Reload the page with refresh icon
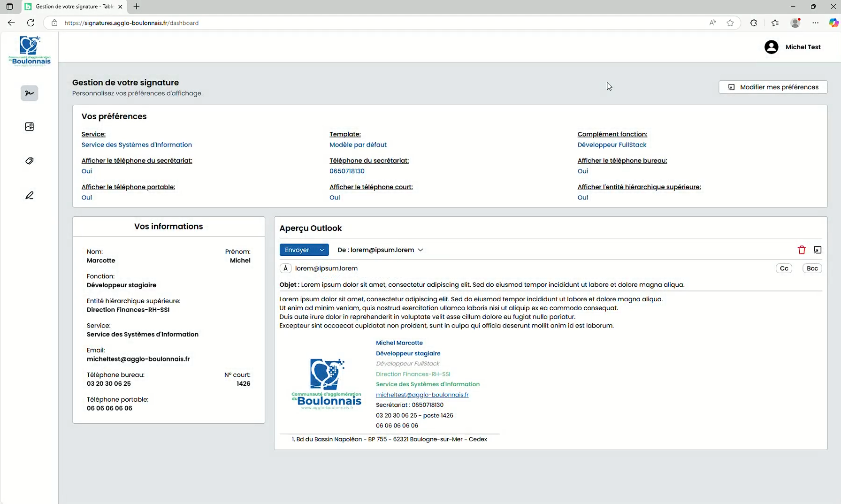This screenshot has height=504, width=841. click(31, 23)
